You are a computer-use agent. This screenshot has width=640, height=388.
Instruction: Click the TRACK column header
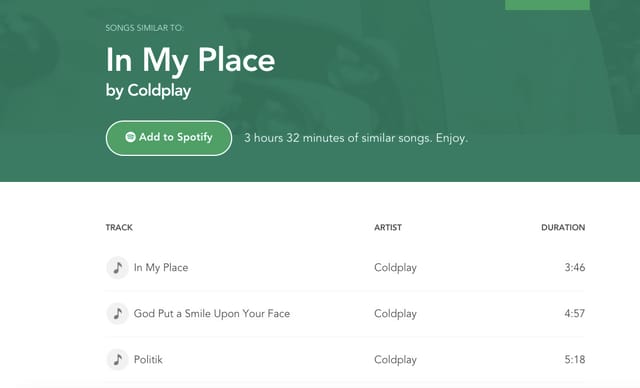[119, 227]
